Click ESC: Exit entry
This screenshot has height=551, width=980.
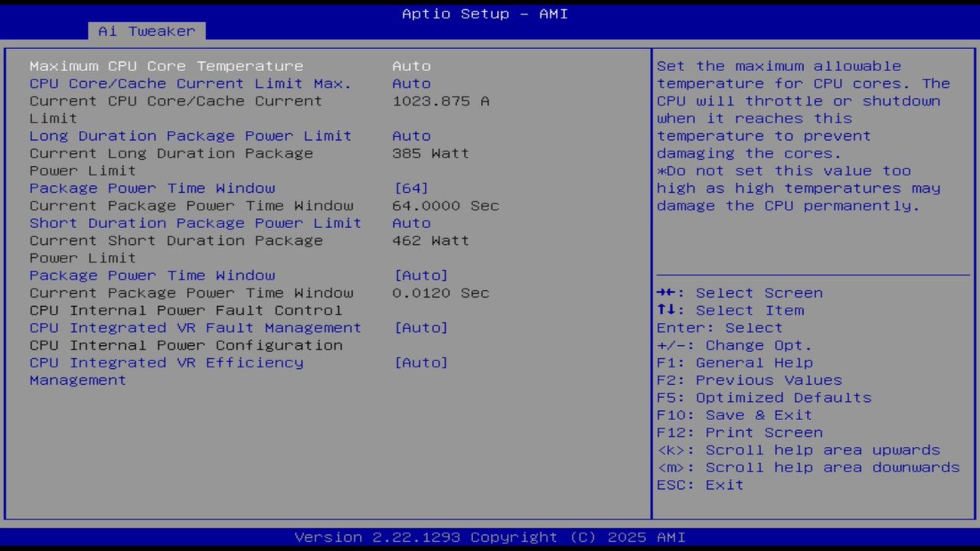pos(699,484)
